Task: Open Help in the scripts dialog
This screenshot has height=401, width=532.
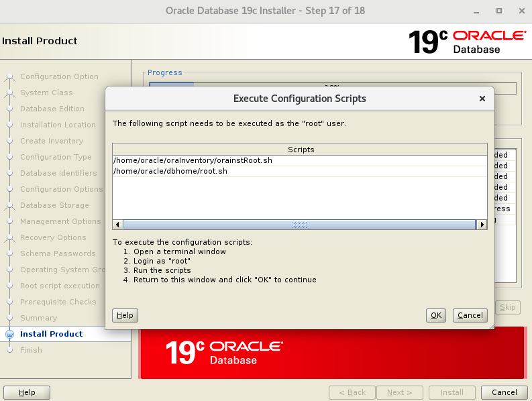Action: coord(125,315)
